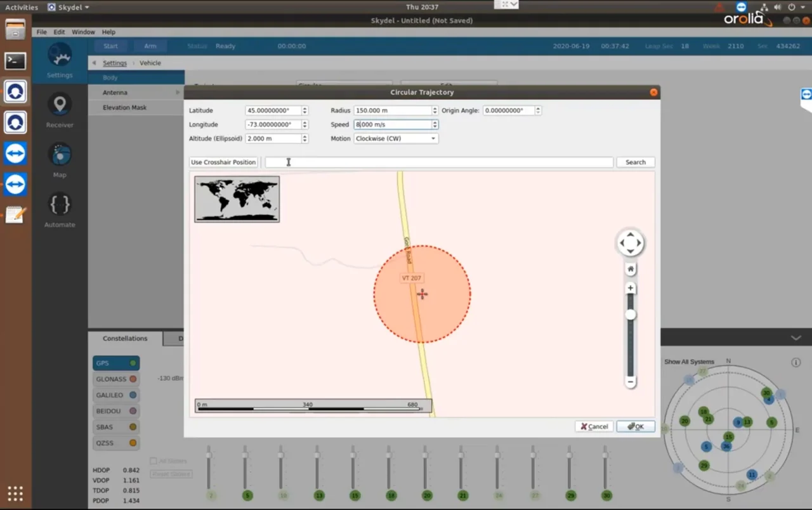Screen dimensions: 812x510
Task: Toggle the GPS constellation
Action: pos(116,363)
